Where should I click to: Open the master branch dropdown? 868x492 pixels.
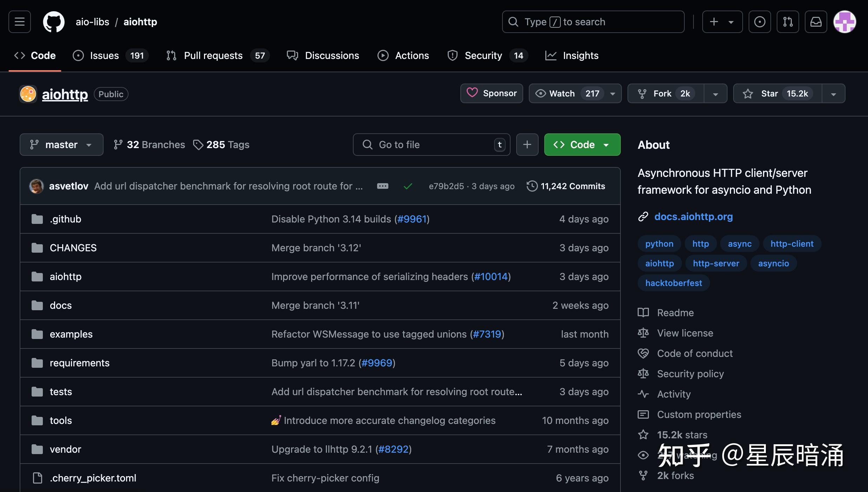(x=61, y=145)
